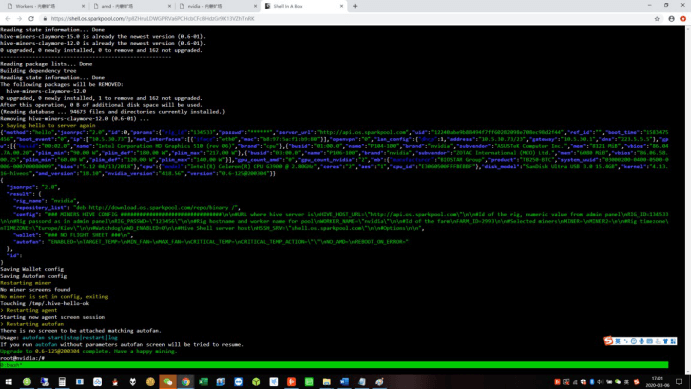The image size is (692, 389).
Task: View site security lock info
Action: [x=45, y=19]
